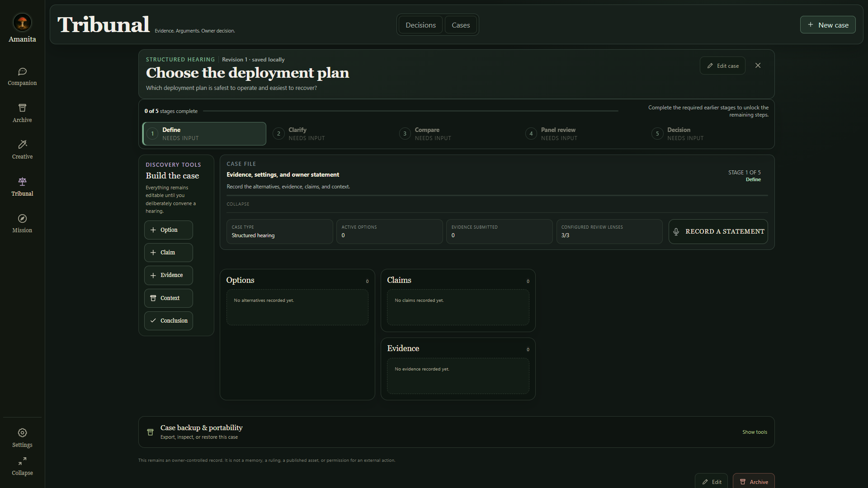
Task: Click the Case type Structured hearing card
Action: (x=280, y=231)
